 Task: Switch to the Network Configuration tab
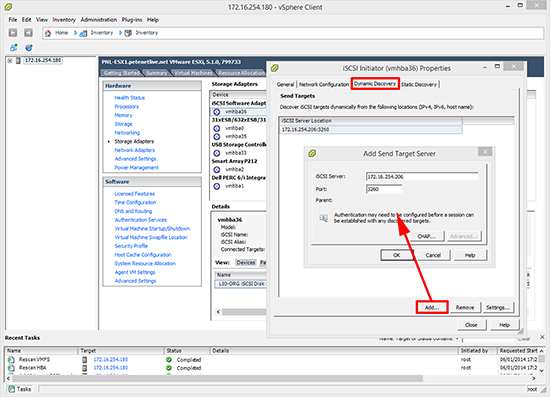point(324,85)
